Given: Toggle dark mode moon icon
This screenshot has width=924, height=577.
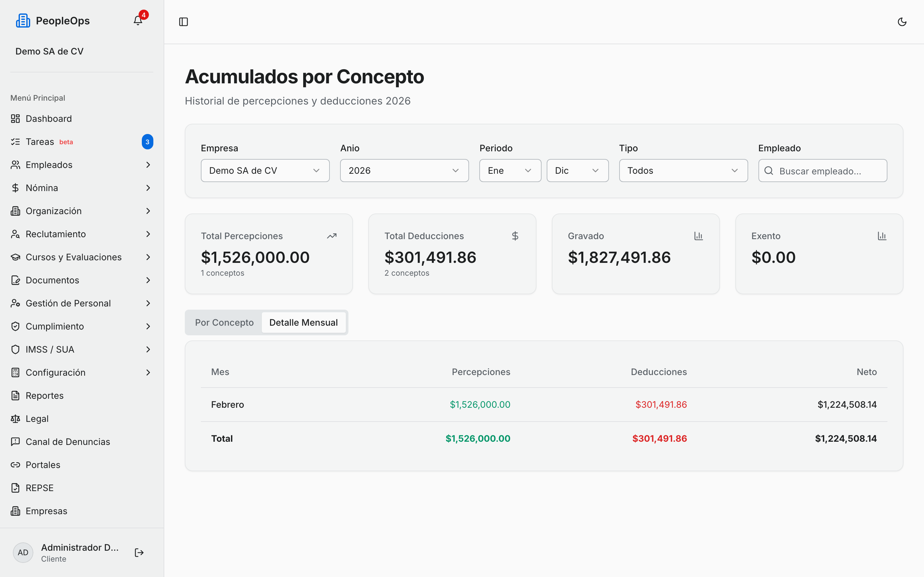Looking at the screenshot, I should (902, 22).
